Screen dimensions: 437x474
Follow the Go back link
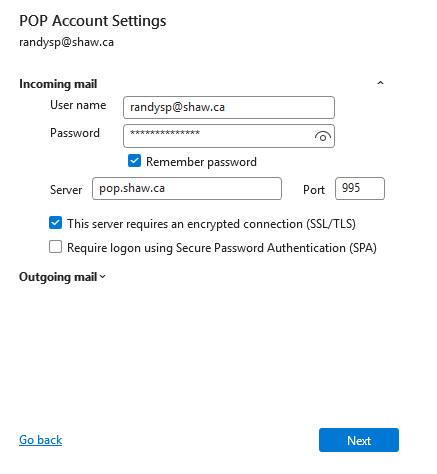pos(40,440)
